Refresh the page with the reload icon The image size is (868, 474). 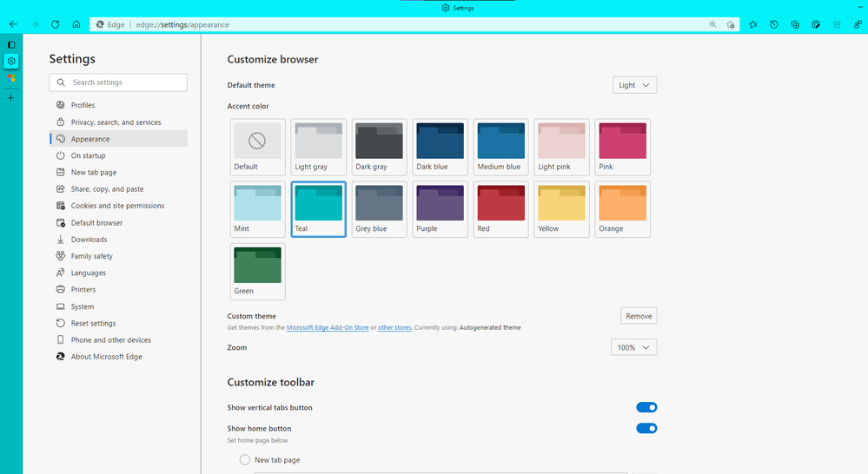[56, 24]
